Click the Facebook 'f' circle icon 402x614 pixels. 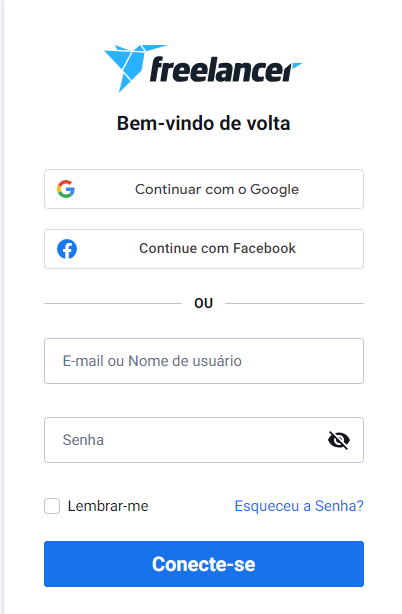pyautogui.click(x=67, y=249)
